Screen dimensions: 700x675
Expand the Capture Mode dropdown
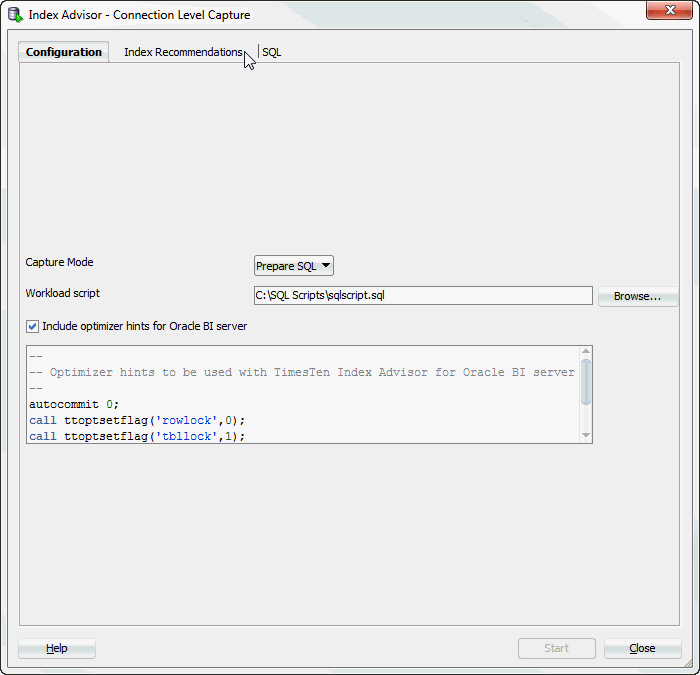pyautogui.click(x=293, y=266)
